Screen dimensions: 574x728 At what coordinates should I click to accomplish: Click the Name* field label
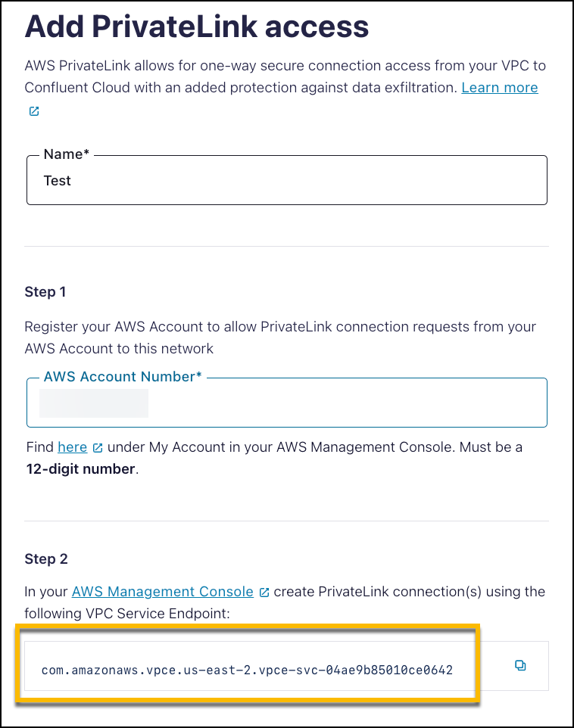[x=67, y=154]
